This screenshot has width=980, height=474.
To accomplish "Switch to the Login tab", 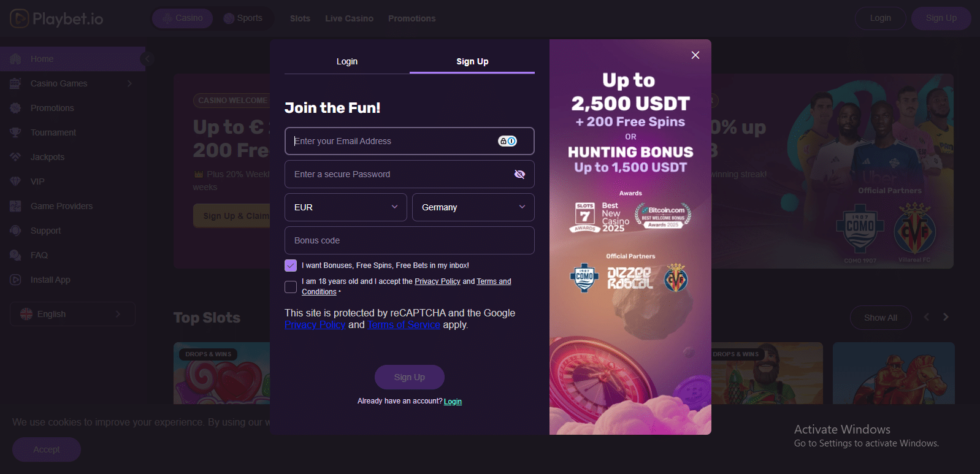I will [x=347, y=61].
